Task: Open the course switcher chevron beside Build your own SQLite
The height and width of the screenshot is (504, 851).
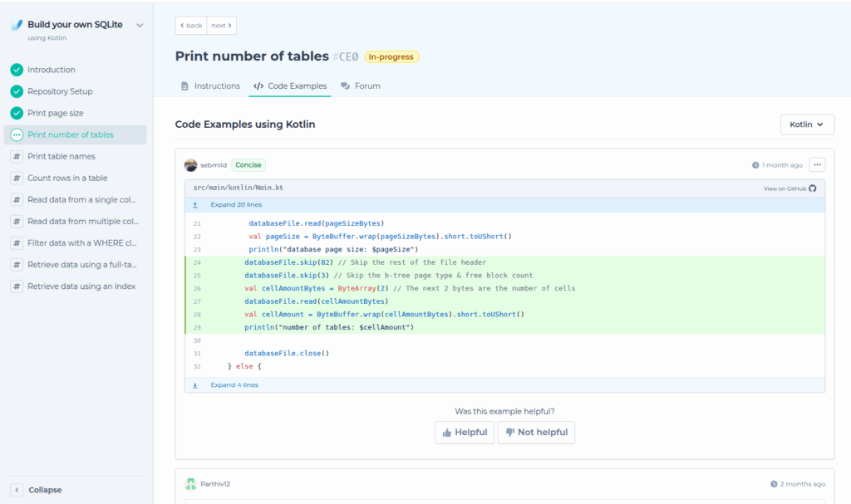Action: (140, 26)
